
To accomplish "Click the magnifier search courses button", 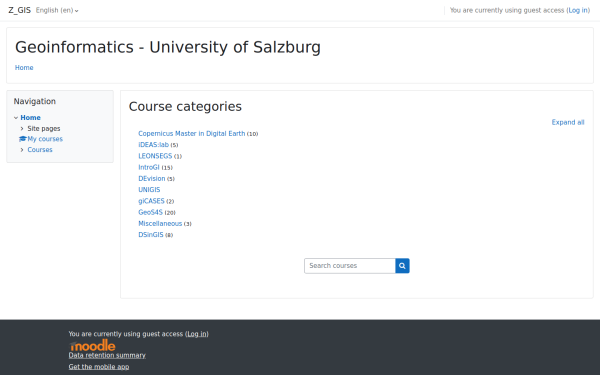I will tap(402, 266).
